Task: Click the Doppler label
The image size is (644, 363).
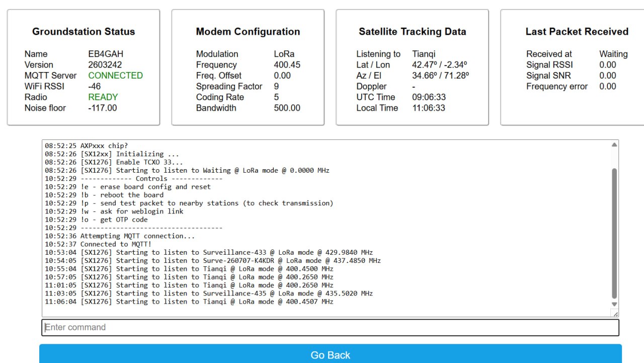Action: [371, 87]
